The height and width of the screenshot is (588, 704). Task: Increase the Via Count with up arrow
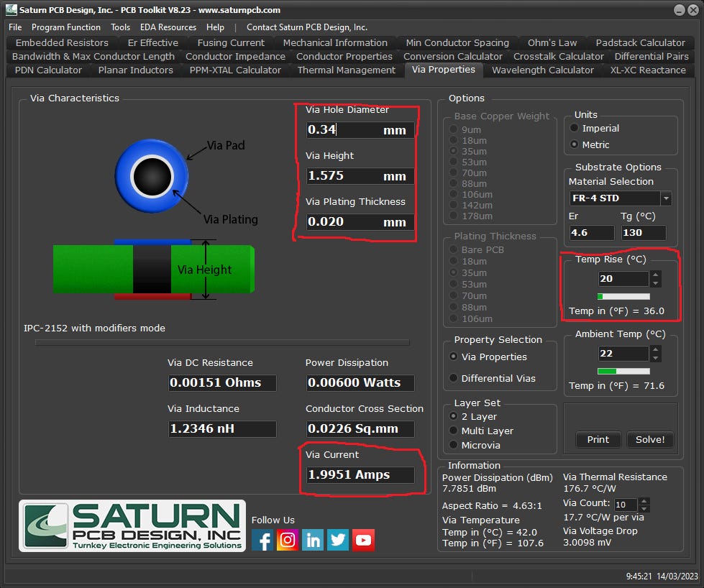644,501
